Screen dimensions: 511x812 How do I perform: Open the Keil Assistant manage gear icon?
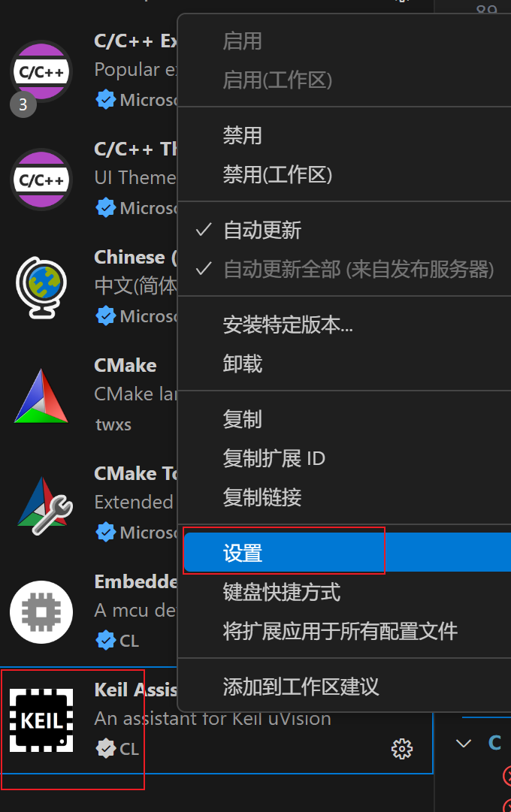tap(401, 749)
